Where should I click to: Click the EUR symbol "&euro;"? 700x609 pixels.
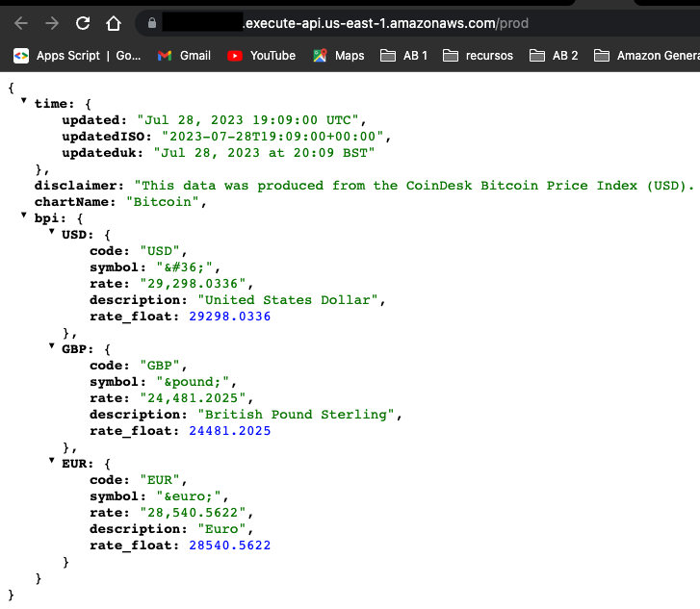pos(189,496)
